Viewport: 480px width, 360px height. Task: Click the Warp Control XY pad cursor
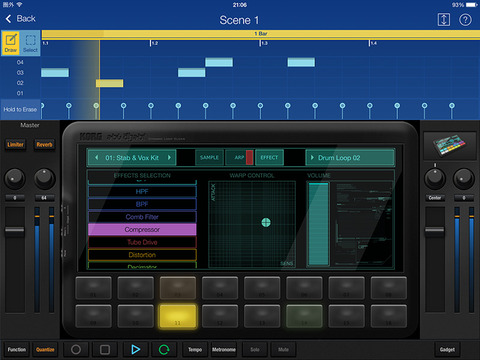click(x=266, y=222)
